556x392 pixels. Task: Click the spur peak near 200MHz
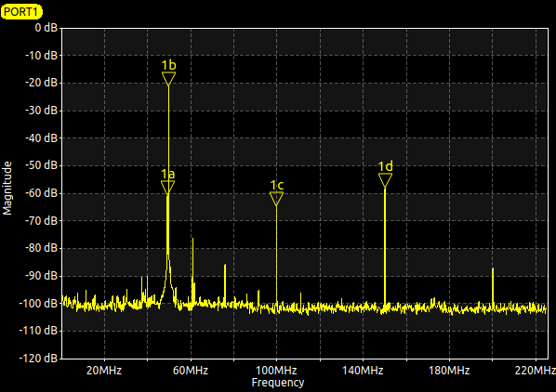pos(493,269)
